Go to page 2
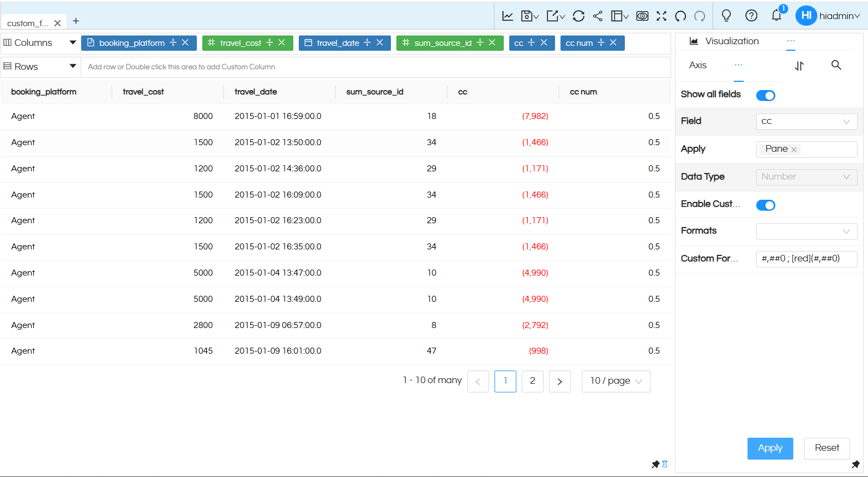 [533, 381]
